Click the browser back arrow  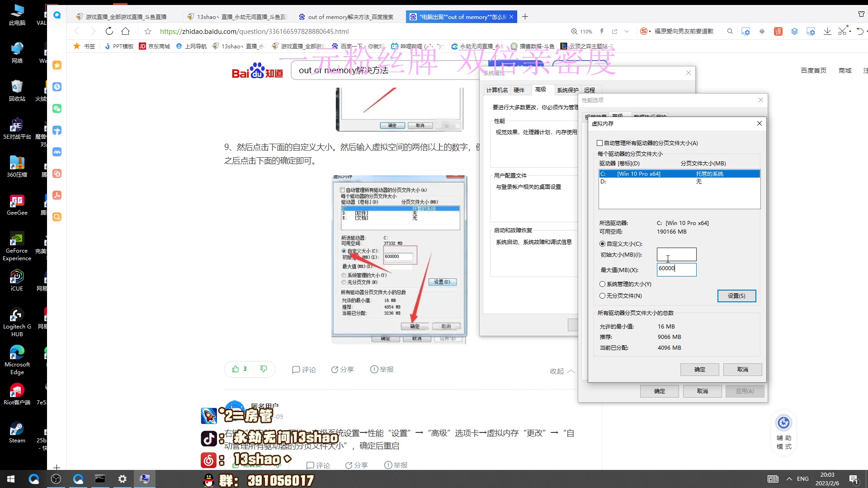[x=77, y=31]
